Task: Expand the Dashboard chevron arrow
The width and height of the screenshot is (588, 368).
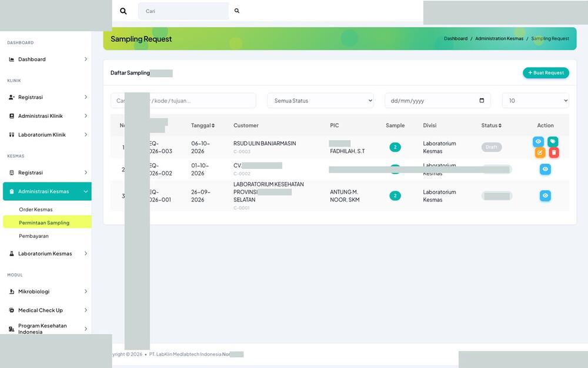Action: click(85, 59)
